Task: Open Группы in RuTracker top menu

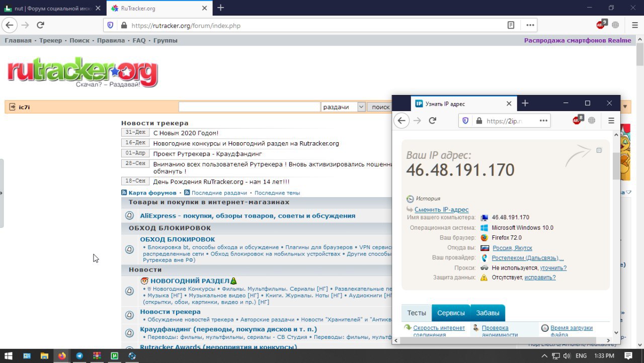Action: [x=166, y=40]
